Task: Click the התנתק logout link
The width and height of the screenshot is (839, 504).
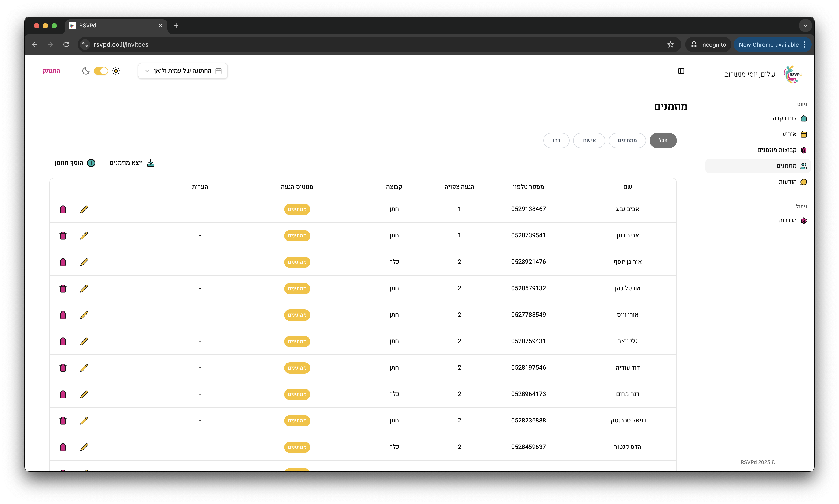Action: coord(51,71)
